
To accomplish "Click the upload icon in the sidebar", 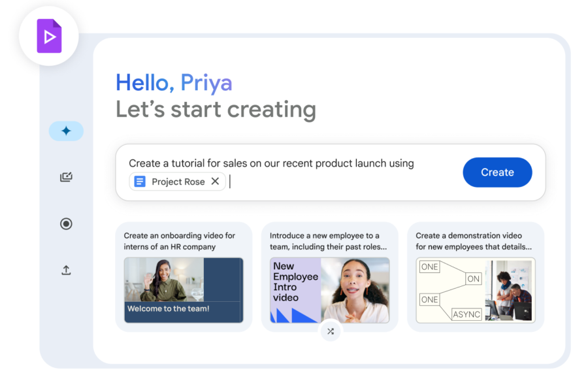I will tap(66, 270).
